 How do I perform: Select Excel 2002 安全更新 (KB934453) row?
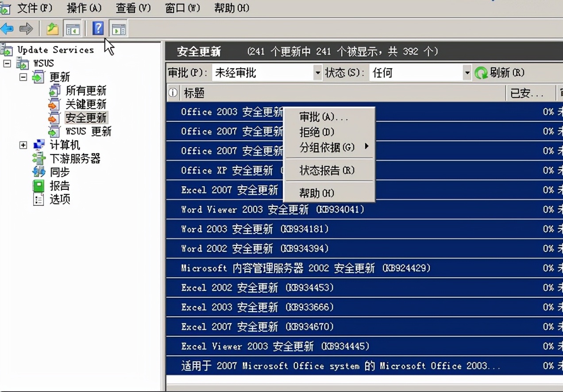pyautogui.click(x=365, y=288)
